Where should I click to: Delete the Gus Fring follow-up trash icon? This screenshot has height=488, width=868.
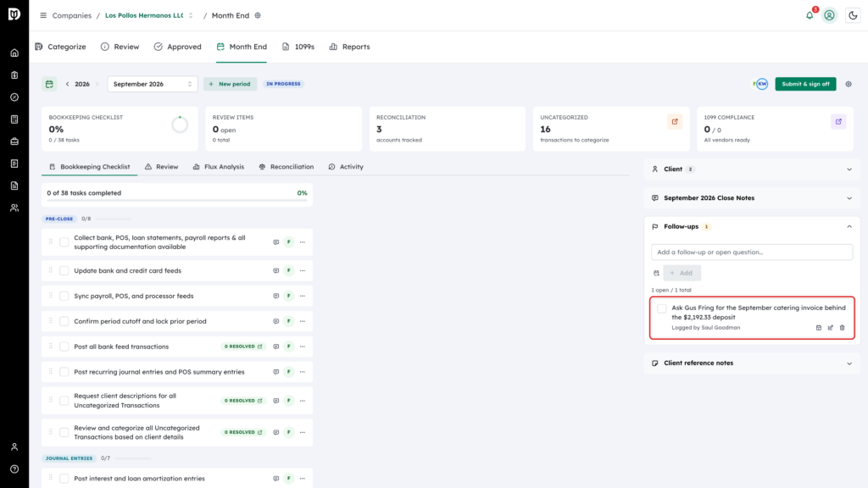(x=843, y=328)
